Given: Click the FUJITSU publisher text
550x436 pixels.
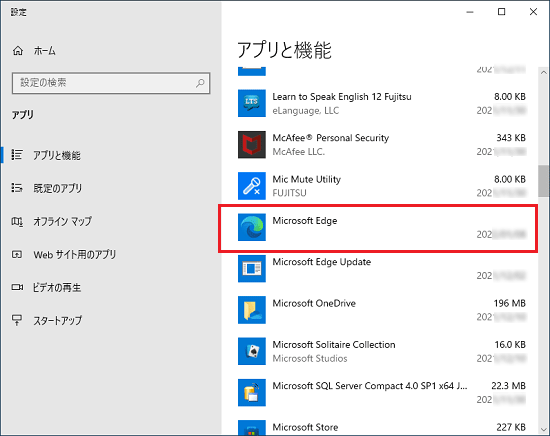Looking at the screenshot, I should [289, 193].
